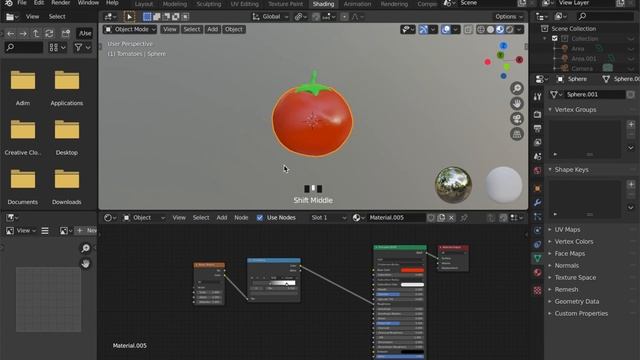Open file browser display mode dropdown
Image resolution: width=640 pixels, height=360 pixels.
click(58, 47)
